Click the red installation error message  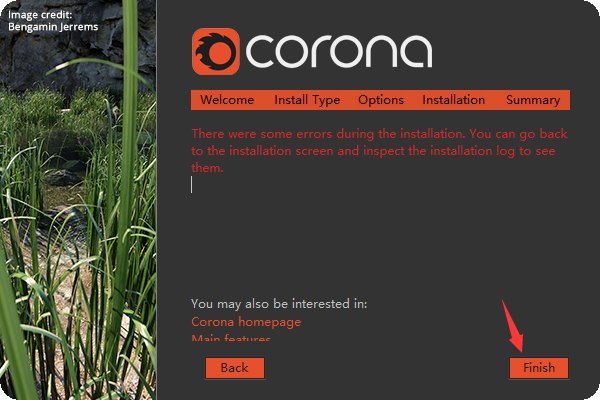379,150
